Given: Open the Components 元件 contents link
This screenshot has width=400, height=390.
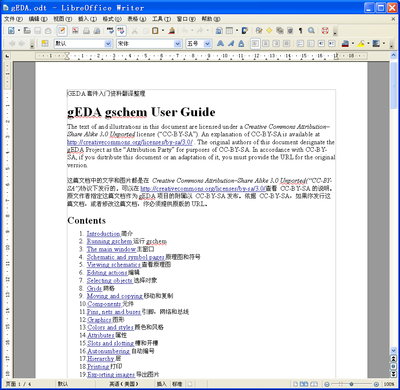Looking at the screenshot, I should tap(110, 304).
